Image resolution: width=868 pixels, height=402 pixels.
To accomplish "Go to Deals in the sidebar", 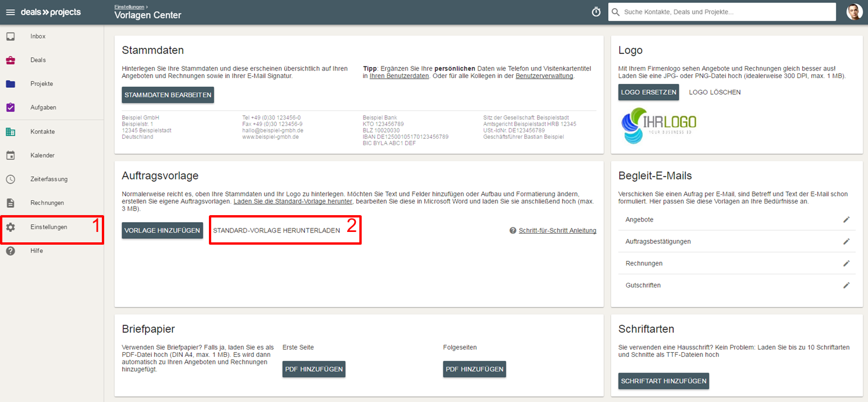I will click(x=38, y=60).
